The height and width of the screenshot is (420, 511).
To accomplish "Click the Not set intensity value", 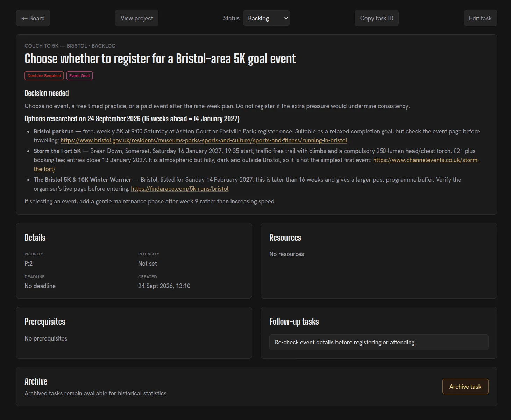I will tap(147, 264).
